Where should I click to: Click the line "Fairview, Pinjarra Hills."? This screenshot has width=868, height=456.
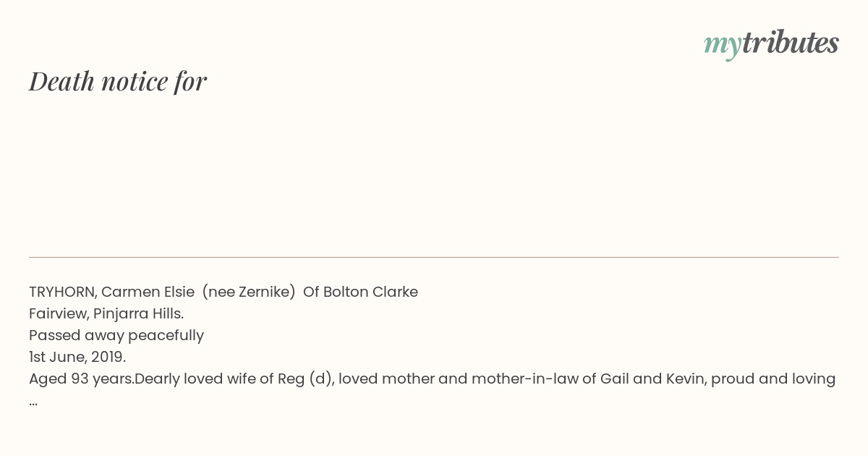pos(106,314)
